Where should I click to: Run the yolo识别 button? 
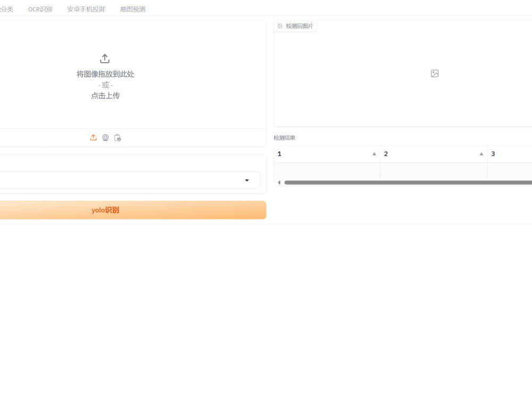(132, 210)
